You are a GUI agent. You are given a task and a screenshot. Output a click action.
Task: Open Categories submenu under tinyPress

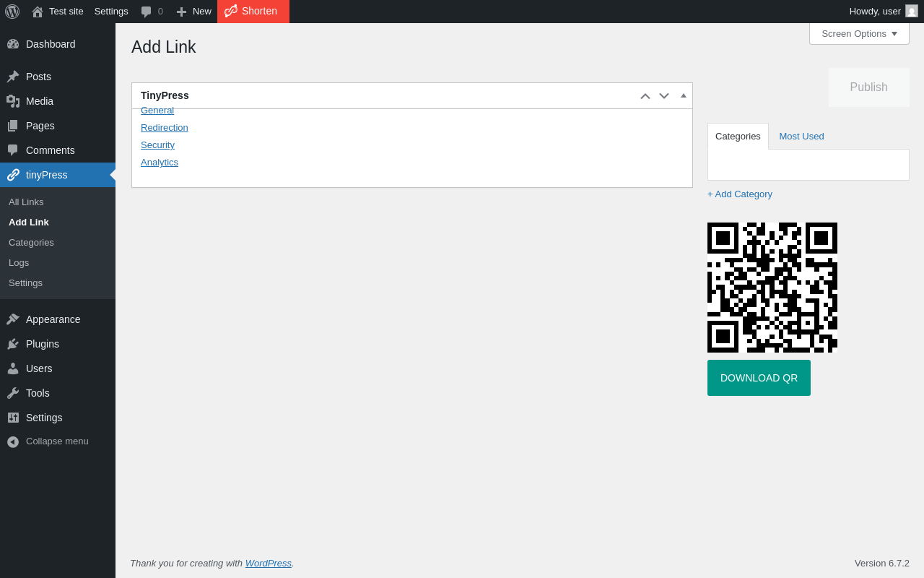(x=31, y=243)
